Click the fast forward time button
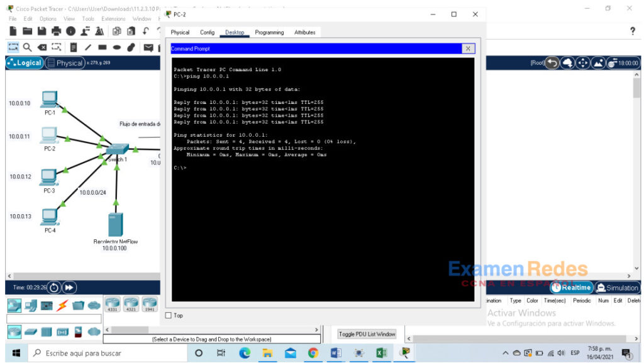Image resolution: width=644 pixels, height=364 pixels. pos(69,287)
